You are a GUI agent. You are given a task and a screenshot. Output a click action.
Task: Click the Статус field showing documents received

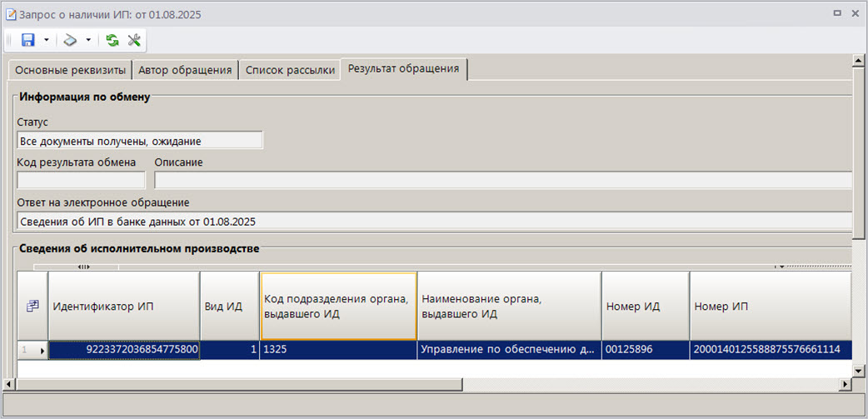tap(139, 141)
